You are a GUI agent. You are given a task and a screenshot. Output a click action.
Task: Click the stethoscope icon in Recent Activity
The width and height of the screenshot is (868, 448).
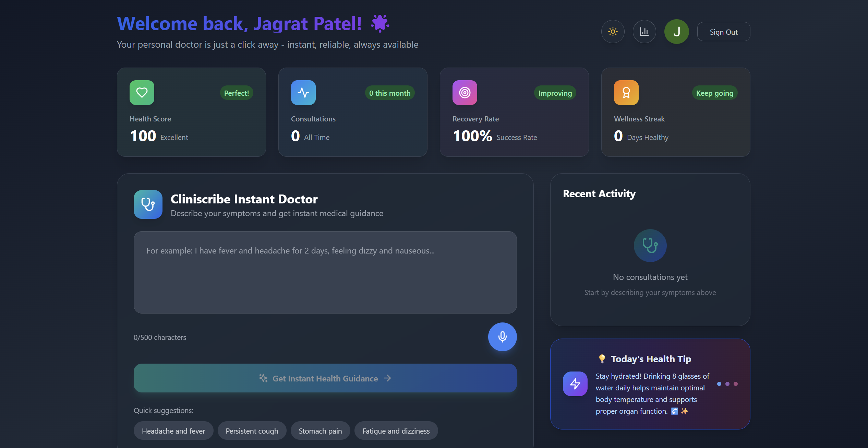650,246
